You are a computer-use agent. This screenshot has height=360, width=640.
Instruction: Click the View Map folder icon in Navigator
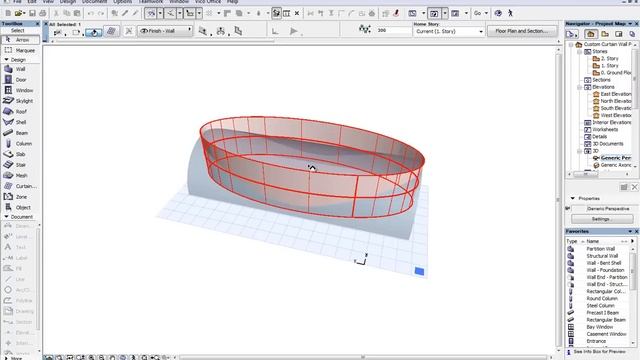click(x=605, y=34)
